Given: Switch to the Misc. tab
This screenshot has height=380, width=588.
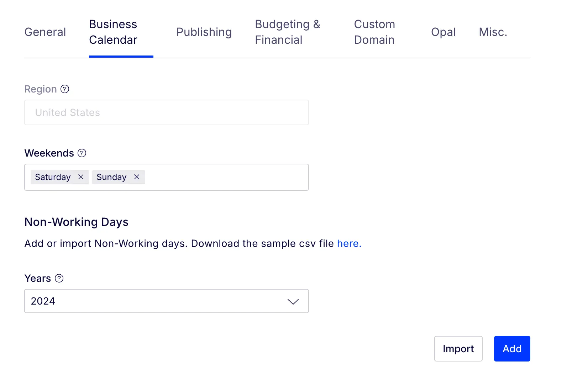Looking at the screenshot, I should (493, 32).
